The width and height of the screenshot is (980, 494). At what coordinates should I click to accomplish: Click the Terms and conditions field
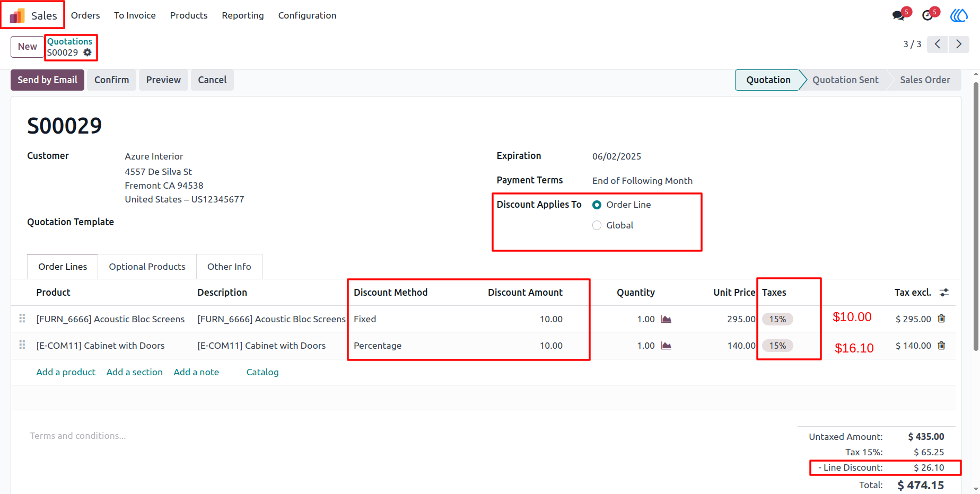[77, 436]
